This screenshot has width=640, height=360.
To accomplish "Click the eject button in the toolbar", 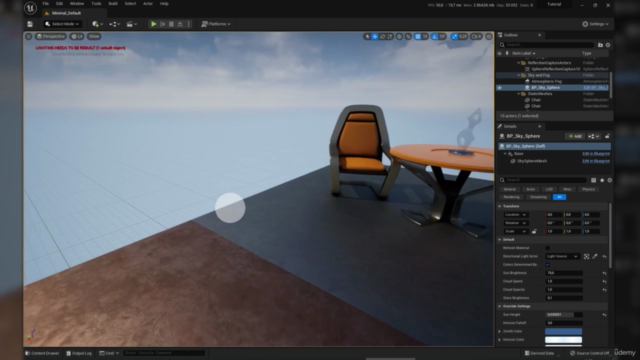I will (x=180, y=24).
